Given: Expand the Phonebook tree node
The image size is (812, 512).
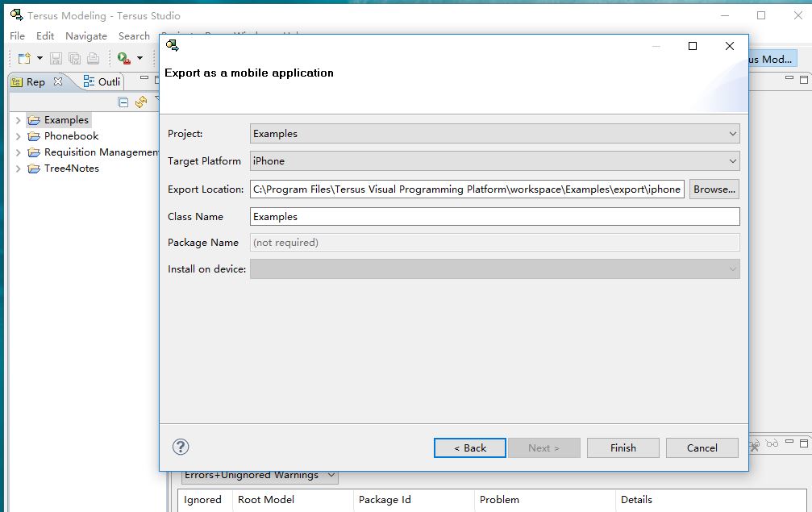Looking at the screenshot, I should [18, 136].
